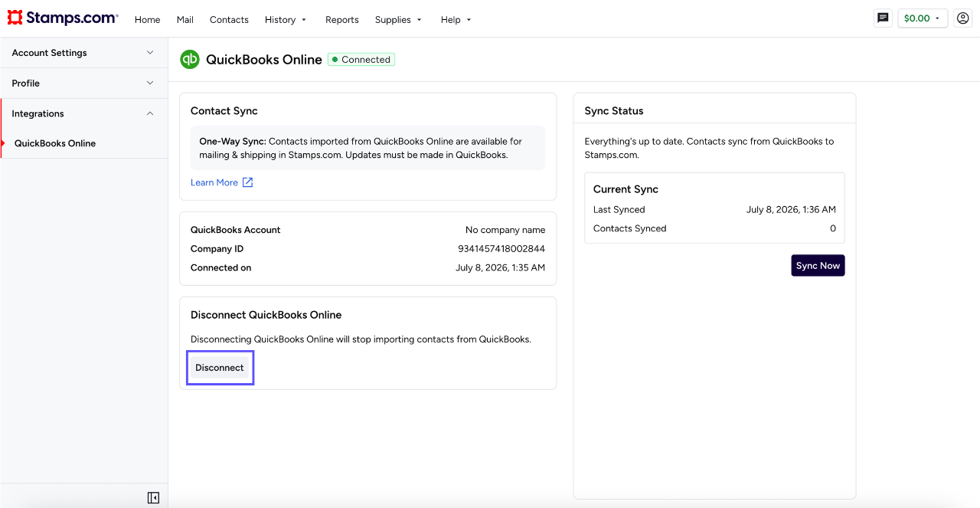
Task: Open the Contacts menu item
Action: pyautogui.click(x=229, y=20)
